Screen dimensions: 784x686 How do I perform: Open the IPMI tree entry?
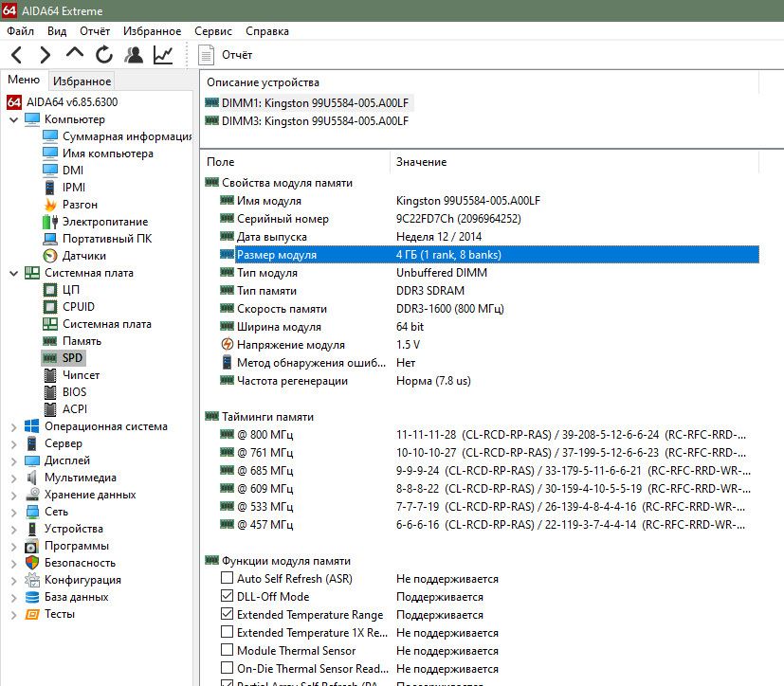click(74, 188)
